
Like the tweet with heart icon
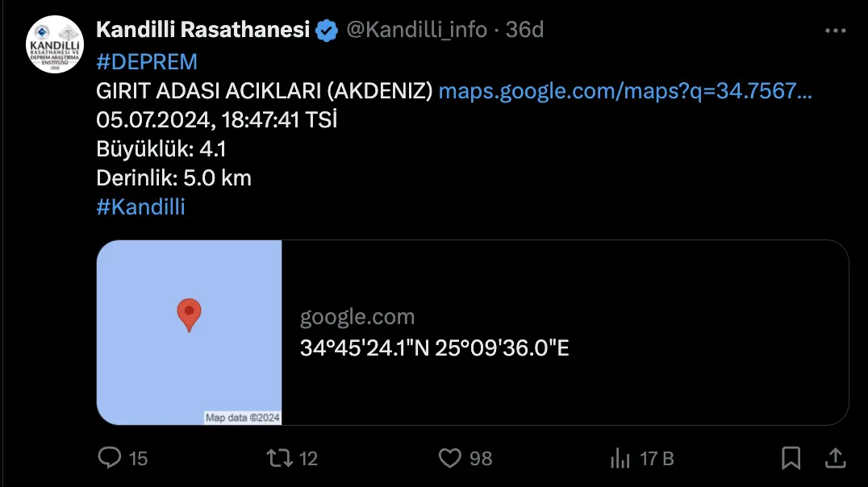click(x=449, y=458)
